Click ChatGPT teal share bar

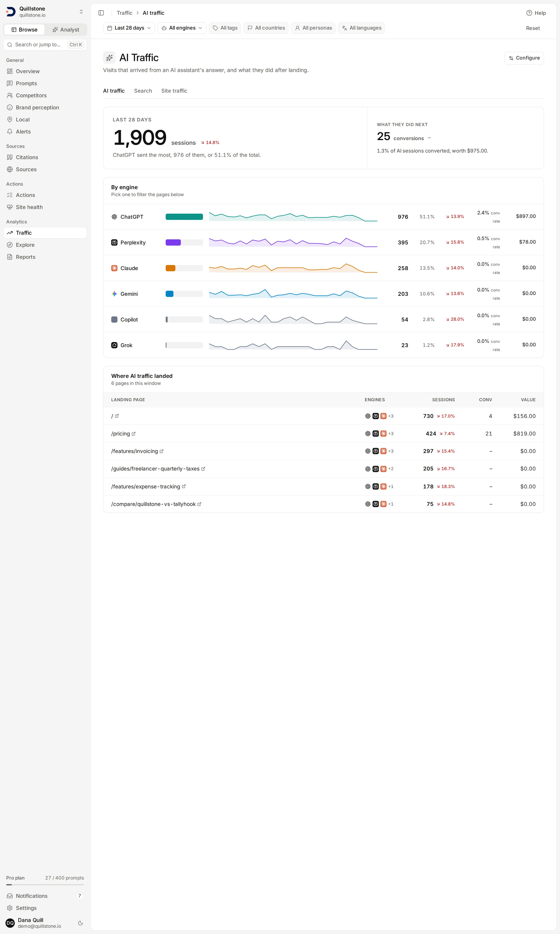184,217
